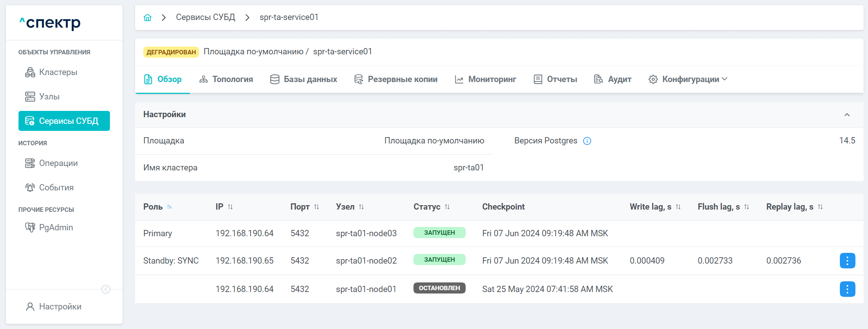Open actions menu for spr-ta01-node01 row
The width and height of the screenshot is (868, 329).
tap(847, 289)
